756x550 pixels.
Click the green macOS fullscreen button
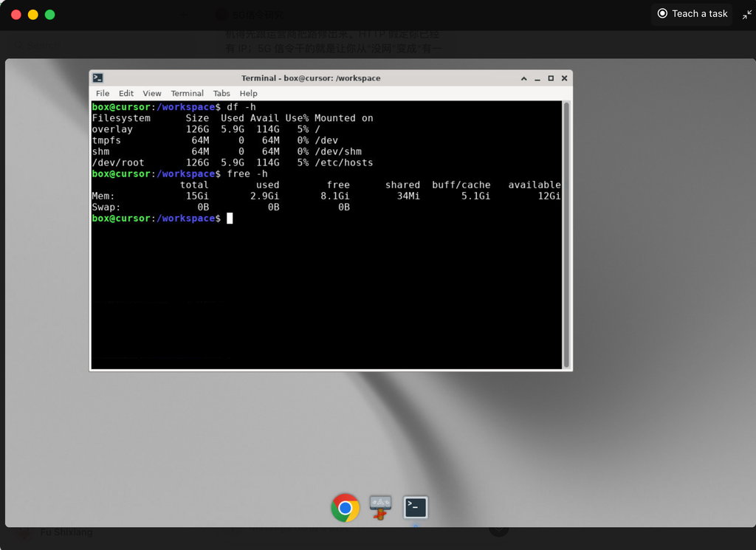[x=49, y=15]
